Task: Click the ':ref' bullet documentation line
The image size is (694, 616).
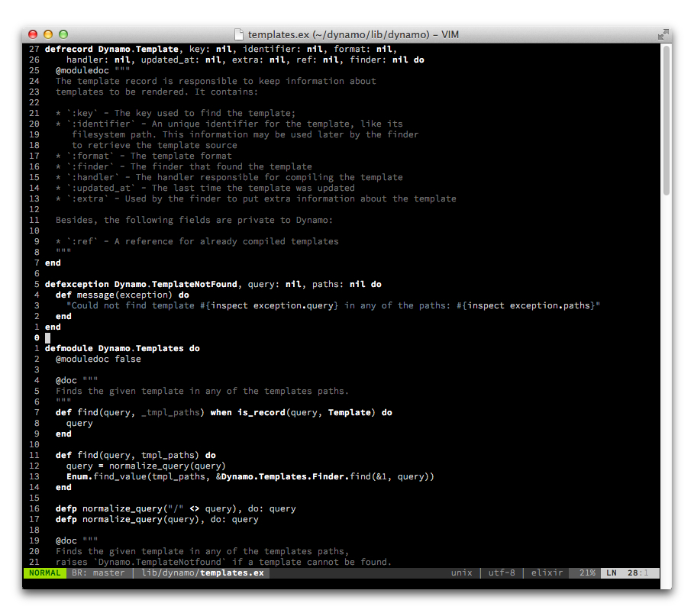Action: 197,242
